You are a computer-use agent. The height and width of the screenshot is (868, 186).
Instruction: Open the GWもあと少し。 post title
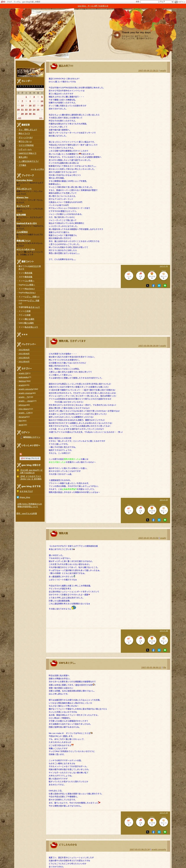67,663
